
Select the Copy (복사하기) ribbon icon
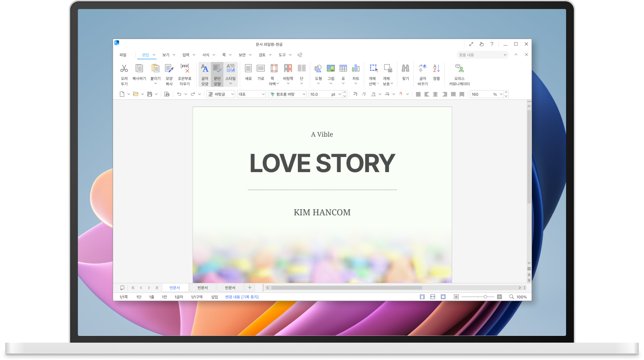point(139,68)
